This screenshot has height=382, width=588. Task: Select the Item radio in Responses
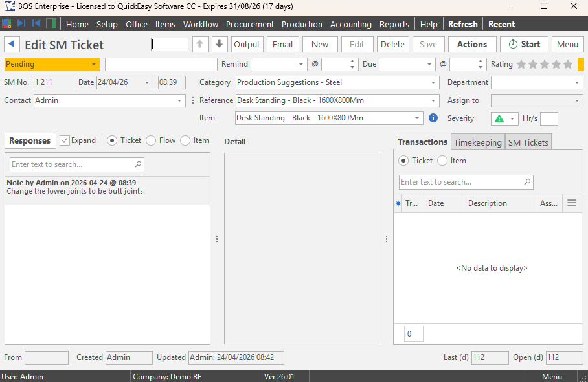[x=185, y=140]
